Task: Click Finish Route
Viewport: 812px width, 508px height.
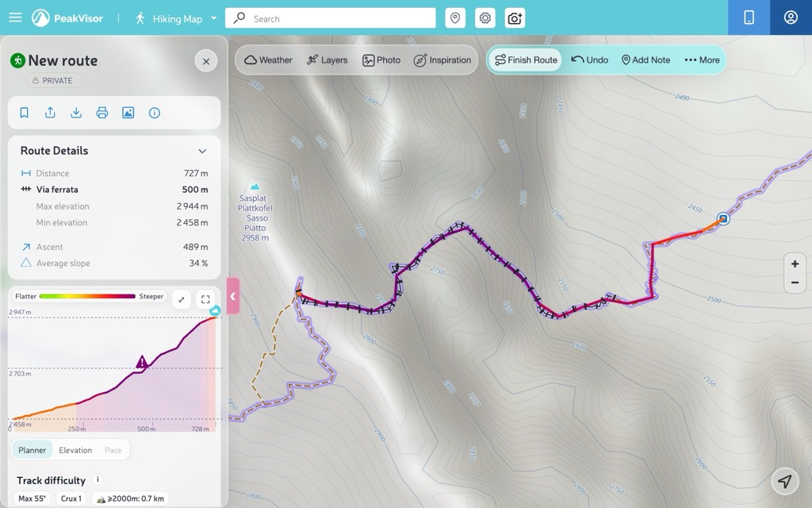Action: tap(527, 60)
